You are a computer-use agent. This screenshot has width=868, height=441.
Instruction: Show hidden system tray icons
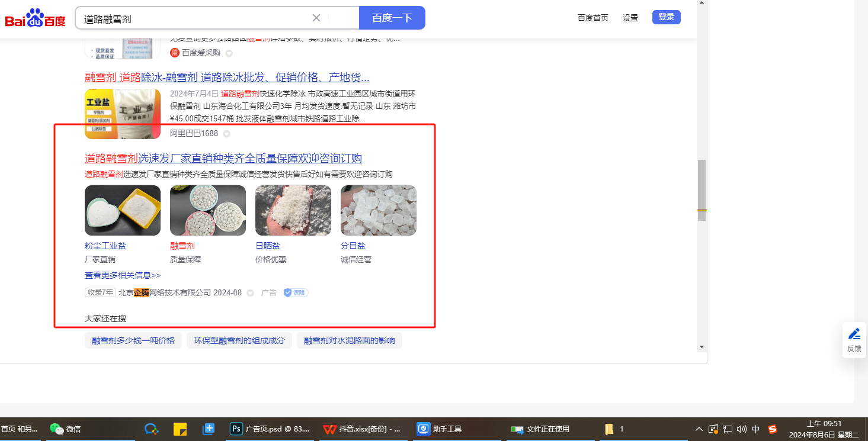click(699, 429)
